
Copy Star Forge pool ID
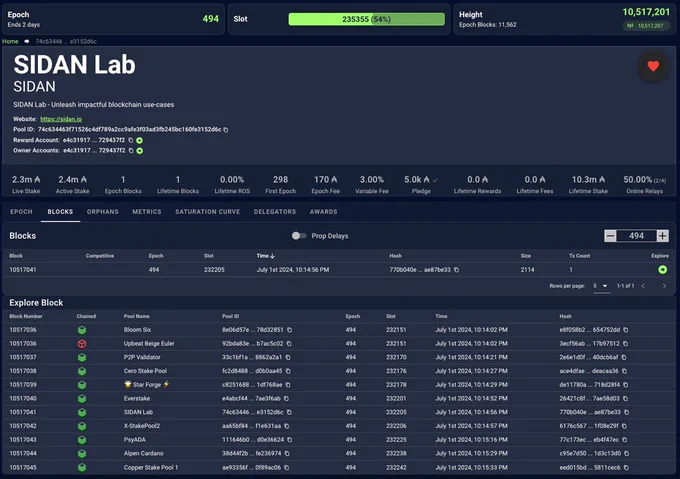point(288,385)
